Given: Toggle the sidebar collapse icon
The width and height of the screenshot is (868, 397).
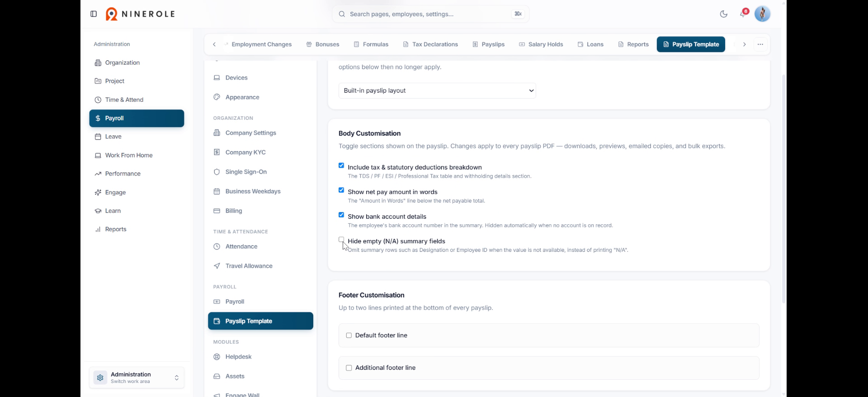Looking at the screenshot, I should coord(94,14).
